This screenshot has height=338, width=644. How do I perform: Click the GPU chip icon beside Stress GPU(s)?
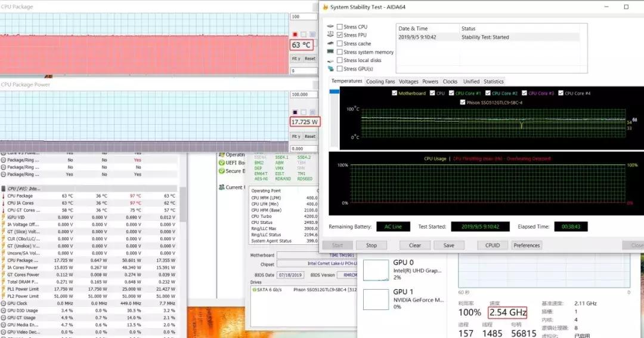coord(331,69)
